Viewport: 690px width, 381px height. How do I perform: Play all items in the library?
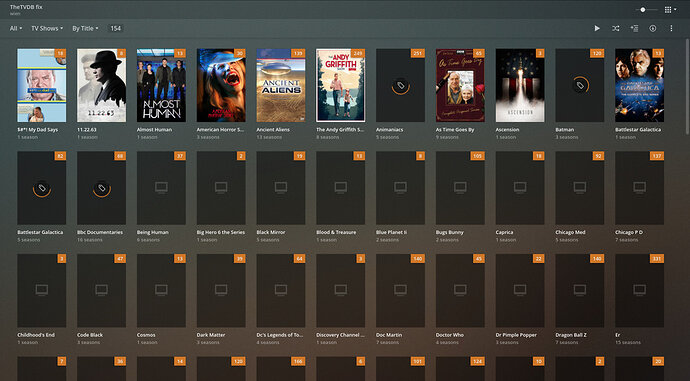click(x=597, y=28)
